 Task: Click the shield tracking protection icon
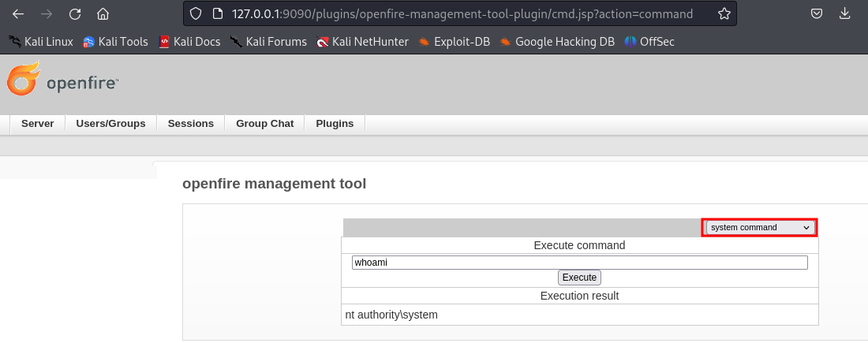(197, 14)
